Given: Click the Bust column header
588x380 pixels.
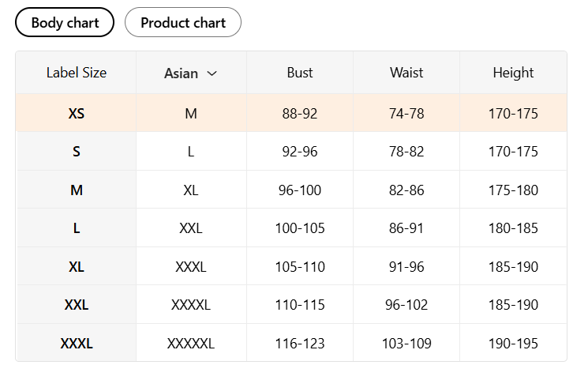Looking at the screenshot, I should coord(300,73).
